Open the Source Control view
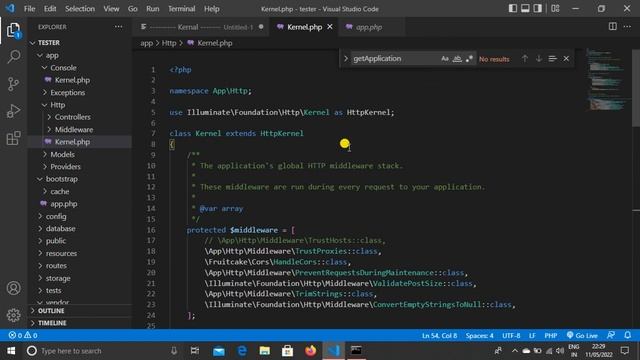Screen dimensions: 640x360 click(13, 84)
